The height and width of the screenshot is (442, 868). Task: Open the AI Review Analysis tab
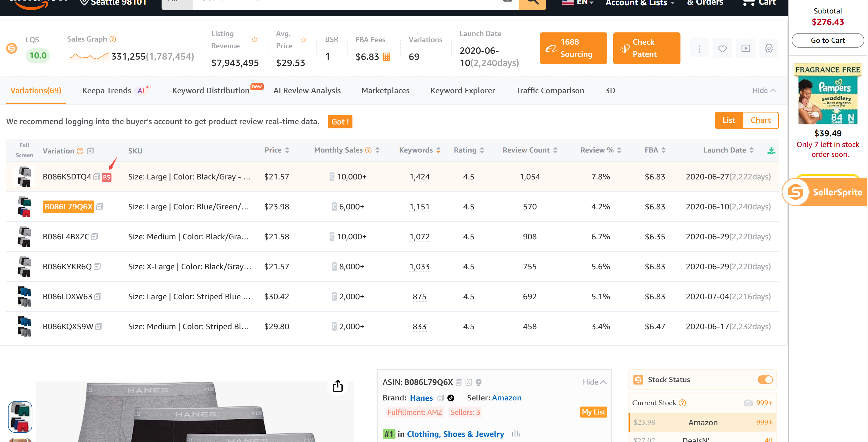307,90
